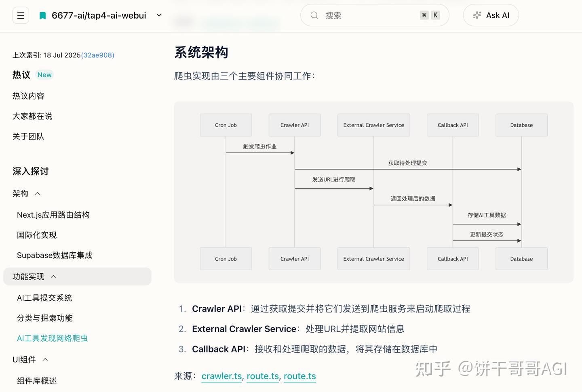Open the Next.js应用路由结构 page

(x=53, y=214)
